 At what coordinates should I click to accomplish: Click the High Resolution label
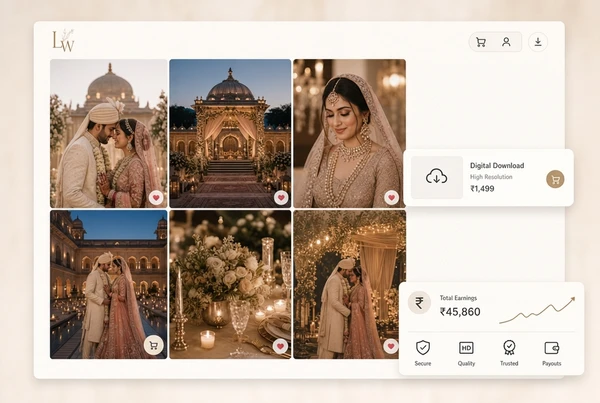point(491,177)
